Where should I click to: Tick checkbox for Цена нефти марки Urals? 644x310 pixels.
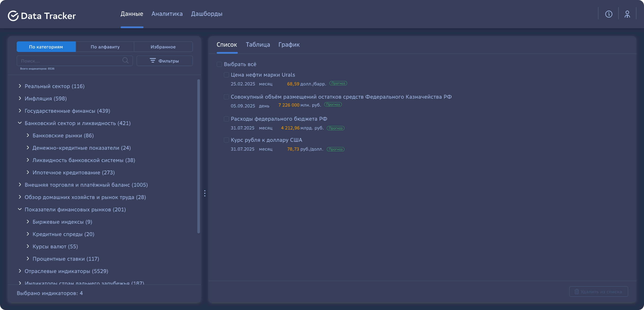[226, 75]
